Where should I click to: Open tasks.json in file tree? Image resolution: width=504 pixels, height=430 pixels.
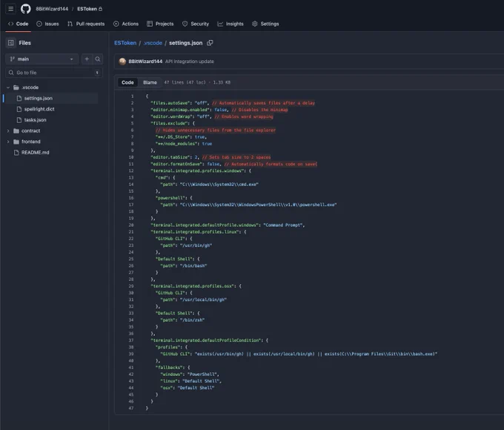click(35, 120)
